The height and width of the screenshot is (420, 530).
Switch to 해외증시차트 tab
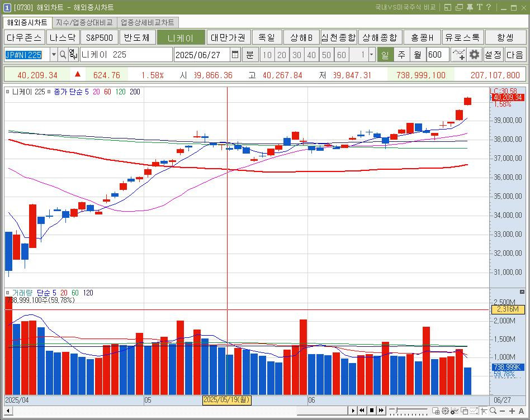click(27, 23)
